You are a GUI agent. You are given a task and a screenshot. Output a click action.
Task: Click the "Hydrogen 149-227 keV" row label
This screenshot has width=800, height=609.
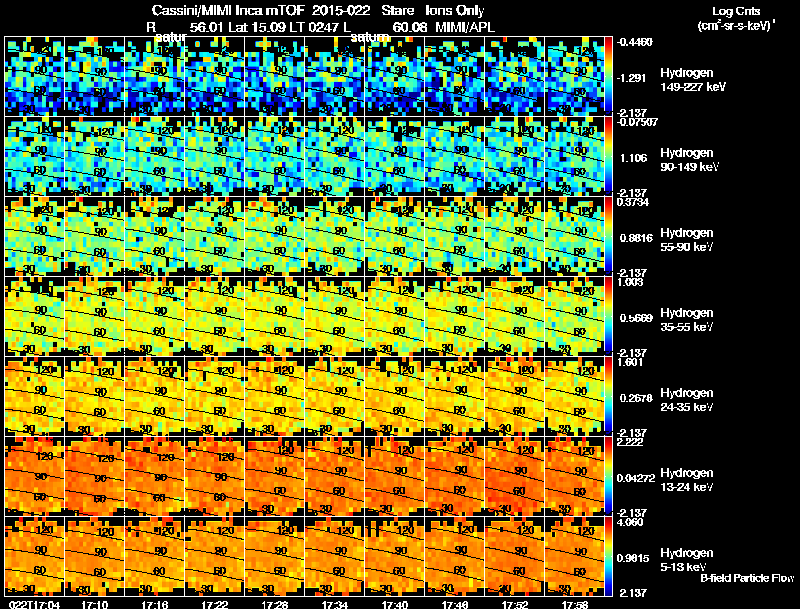pyautogui.click(x=693, y=80)
